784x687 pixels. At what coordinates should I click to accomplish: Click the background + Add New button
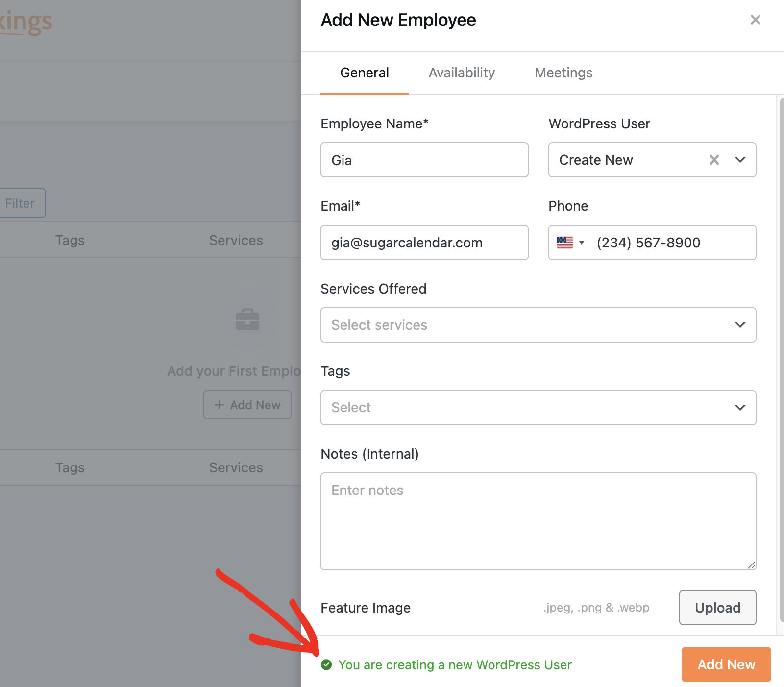247,405
